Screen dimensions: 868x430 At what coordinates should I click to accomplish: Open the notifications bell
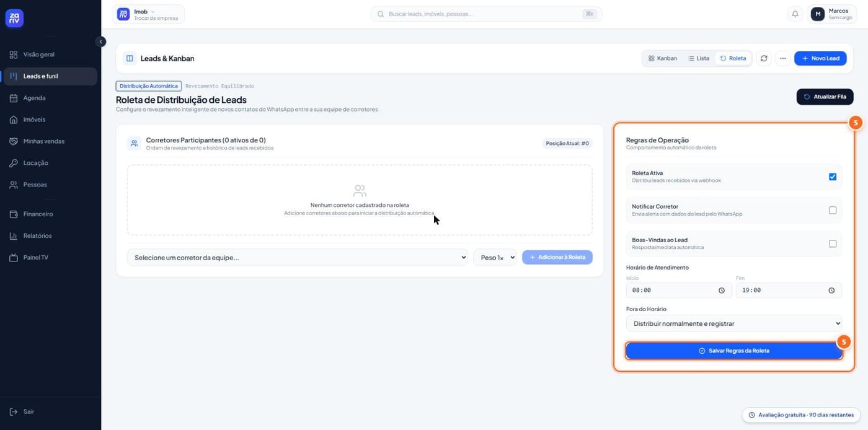795,14
